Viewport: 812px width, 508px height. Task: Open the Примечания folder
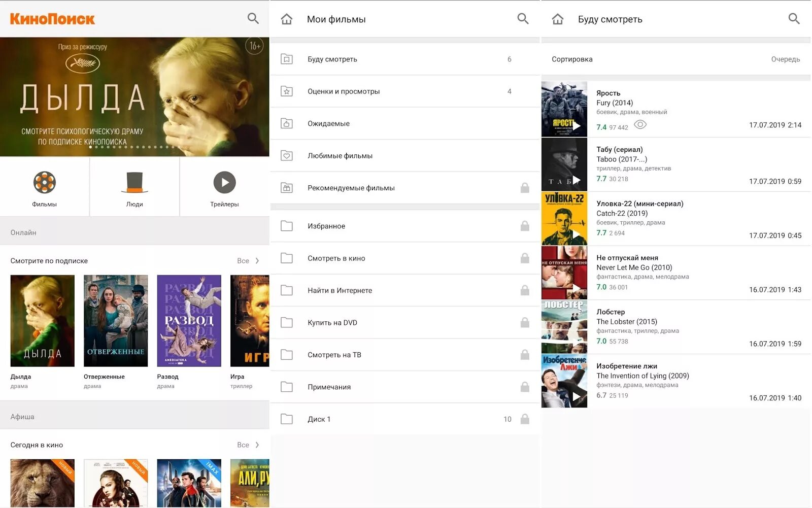tap(405, 387)
